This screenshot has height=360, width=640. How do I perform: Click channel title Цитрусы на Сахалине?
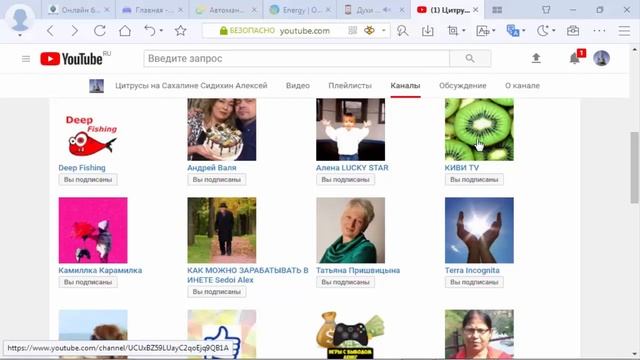191,86
